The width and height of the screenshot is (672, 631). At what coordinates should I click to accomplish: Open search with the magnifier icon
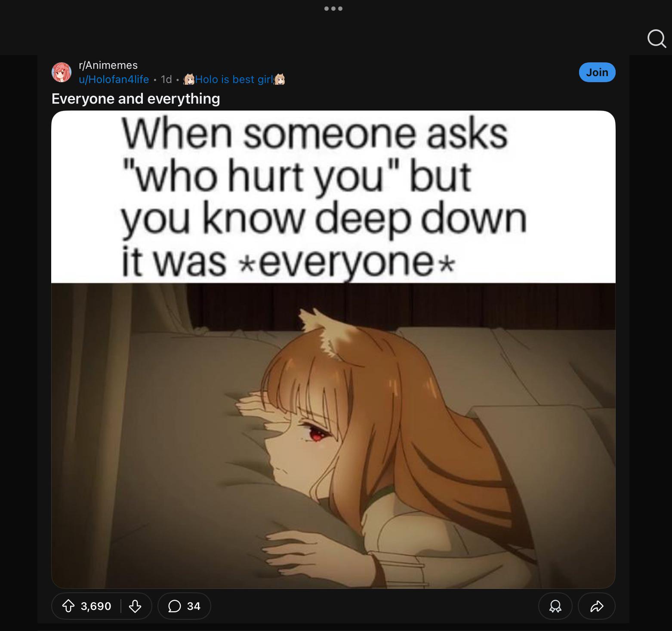657,39
